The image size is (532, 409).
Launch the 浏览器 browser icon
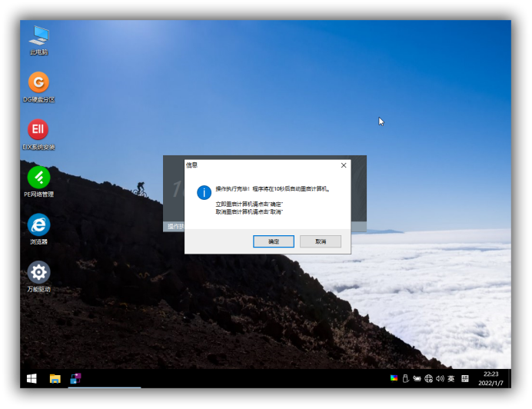point(38,225)
